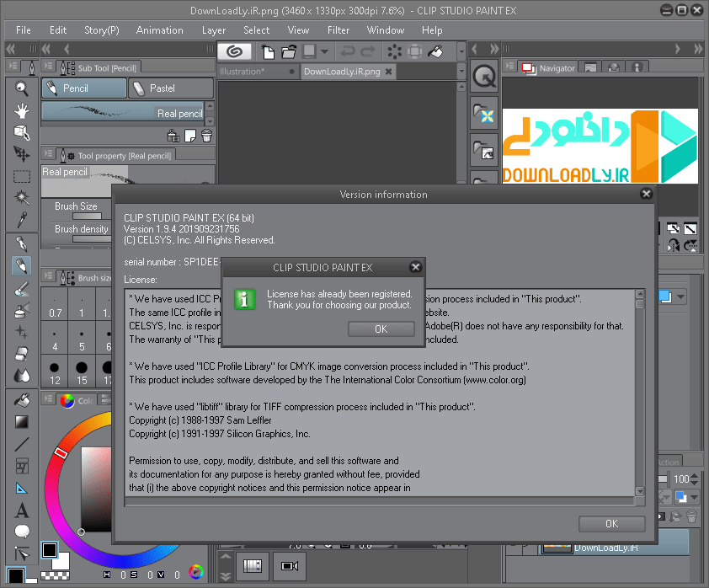This screenshot has height=588, width=709.
Task: Confirm license registration with OK
Action: 381,329
